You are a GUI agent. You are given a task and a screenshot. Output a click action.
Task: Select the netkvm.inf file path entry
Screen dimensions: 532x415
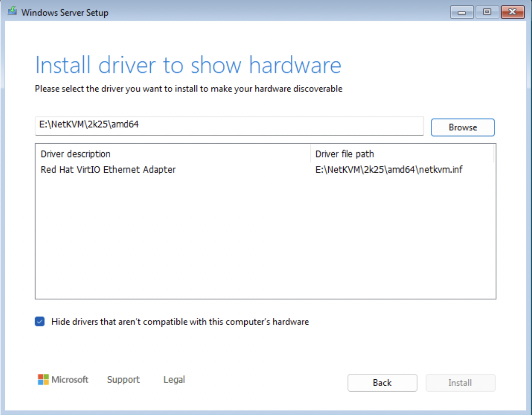click(x=389, y=170)
